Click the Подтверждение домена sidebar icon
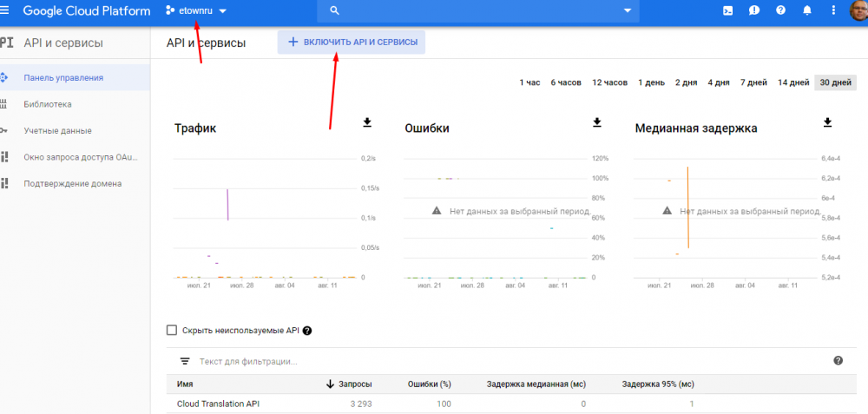 [3, 184]
